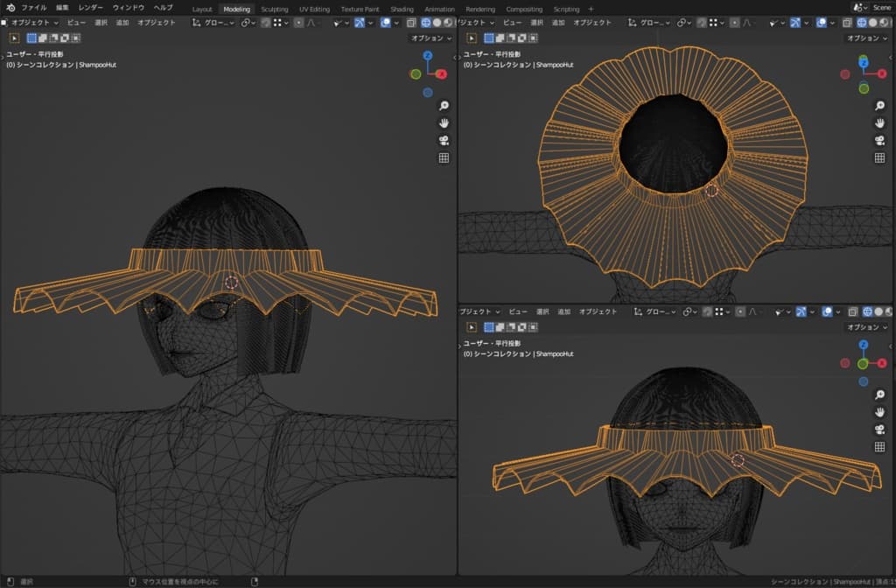Image resolution: width=896 pixels, height=588 pixels.
Task: Click the hand pan icon in the top-right viewport
Action: (879, 122)
